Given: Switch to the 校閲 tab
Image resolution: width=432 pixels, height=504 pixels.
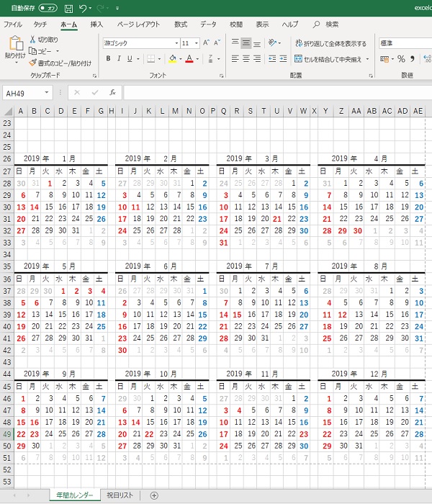Looking at the screenshot, I should pyautogui.click(x=236, y=24).
